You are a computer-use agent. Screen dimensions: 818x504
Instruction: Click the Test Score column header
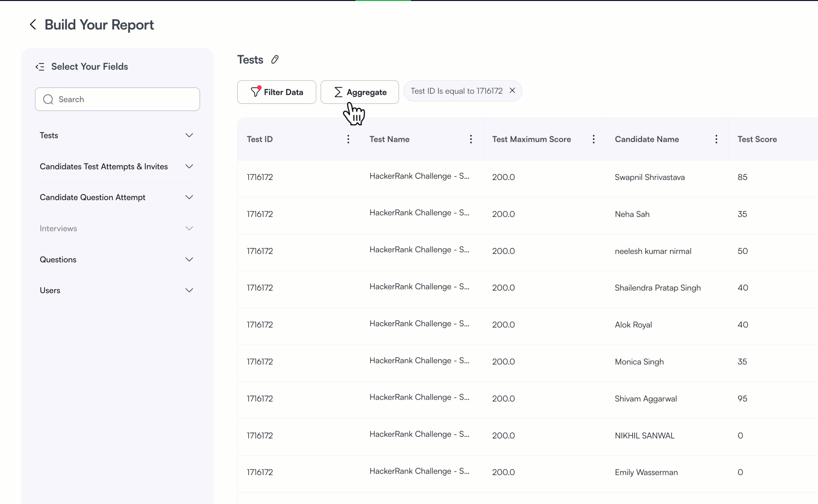coord(757,139)
